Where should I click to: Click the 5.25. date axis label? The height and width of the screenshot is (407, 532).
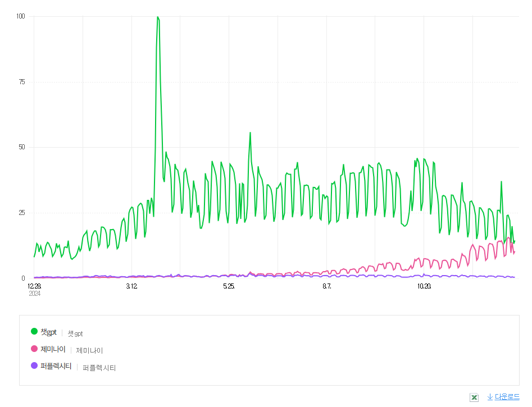[x=229, y=286]
